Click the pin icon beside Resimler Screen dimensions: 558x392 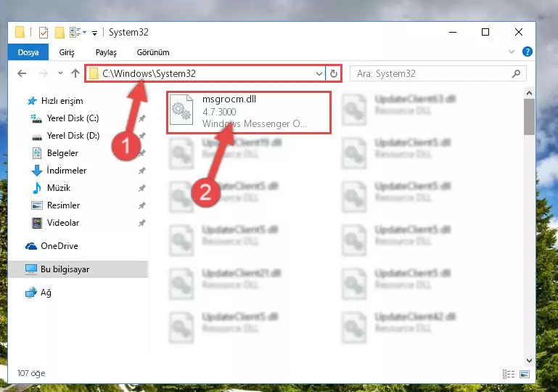[x=142, y=205]
